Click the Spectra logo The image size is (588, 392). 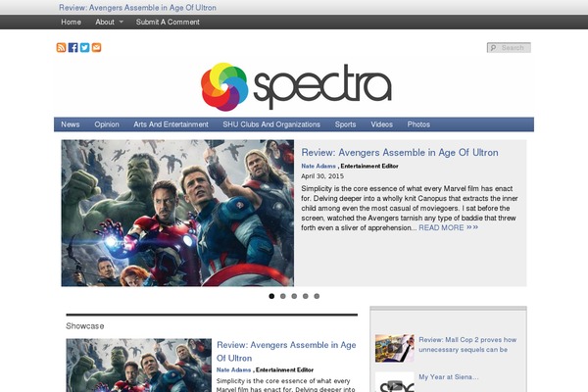tap(296, 86)
